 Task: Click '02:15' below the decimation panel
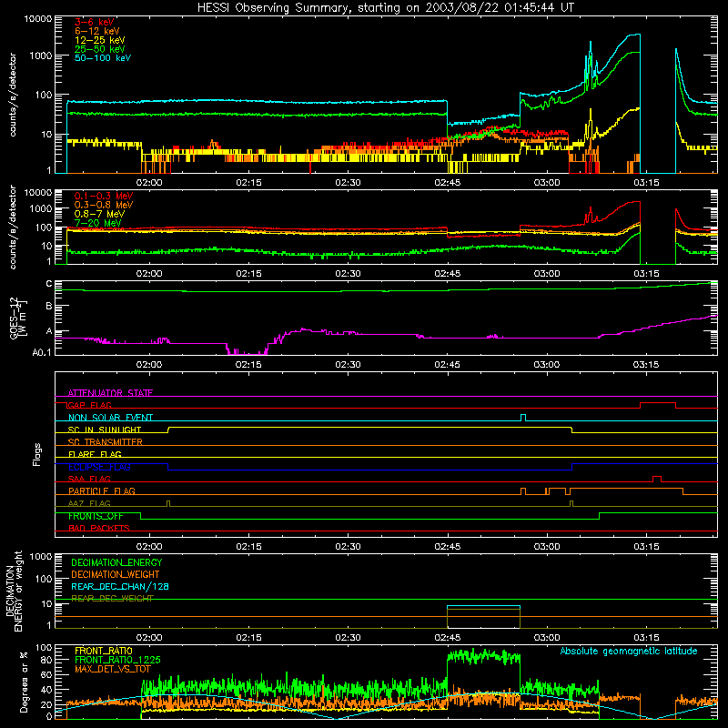tap(248, 638)
